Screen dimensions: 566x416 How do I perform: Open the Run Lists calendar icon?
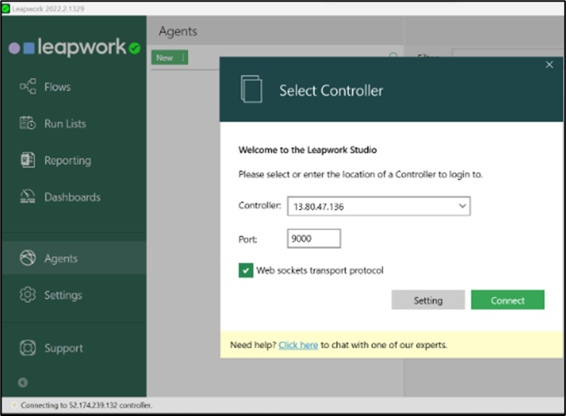coord(28,123)
